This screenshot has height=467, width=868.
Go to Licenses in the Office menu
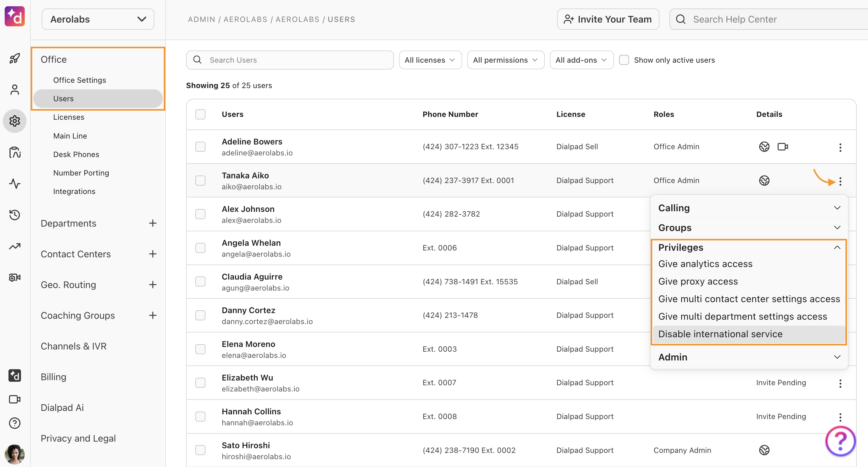click(69, 117)
